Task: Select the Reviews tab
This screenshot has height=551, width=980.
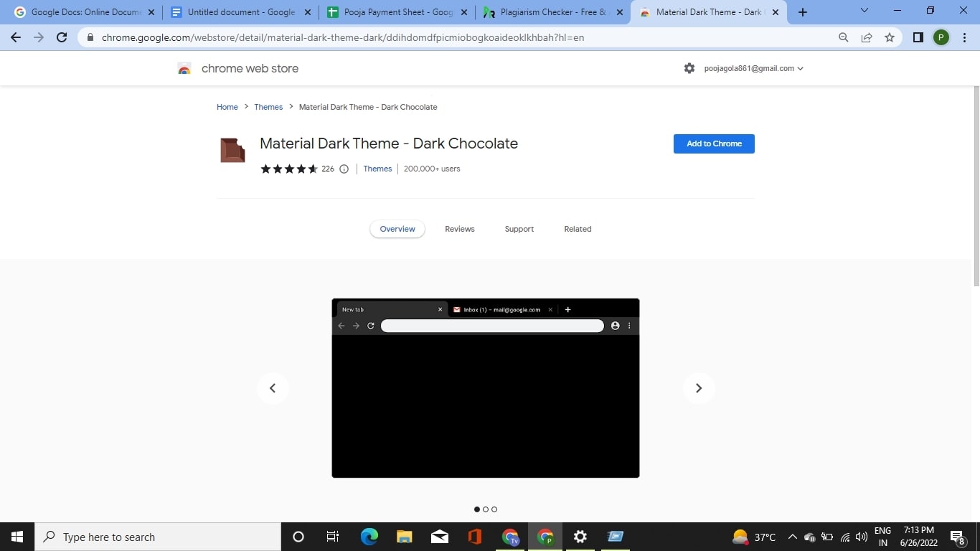Action: click(x=460, y=229)
